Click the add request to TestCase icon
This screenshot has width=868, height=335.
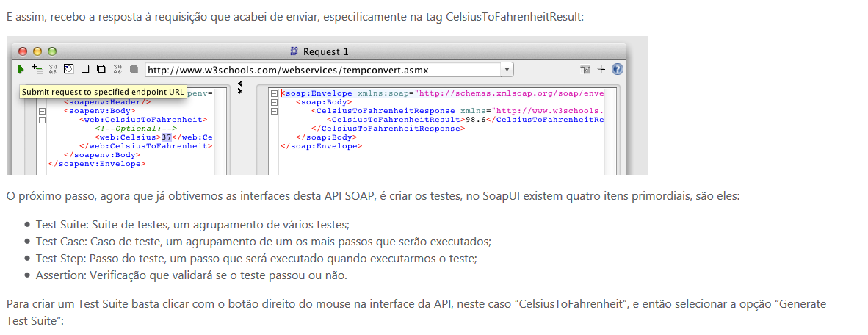click(x=37, y=69)
